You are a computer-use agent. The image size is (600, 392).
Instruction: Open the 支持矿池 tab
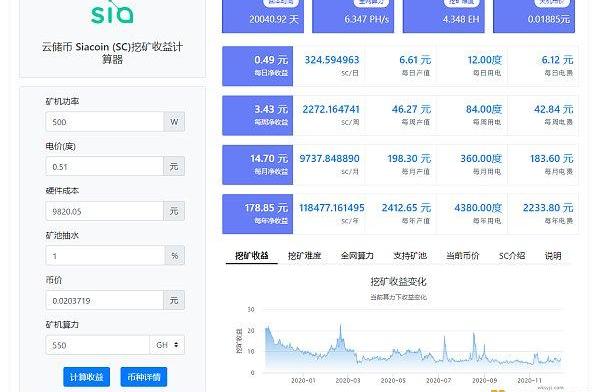click(410, 256)
